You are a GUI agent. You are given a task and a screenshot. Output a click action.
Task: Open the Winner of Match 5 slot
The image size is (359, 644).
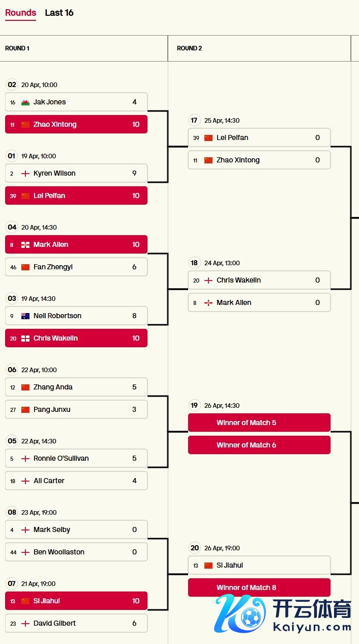tap(259, 423)
